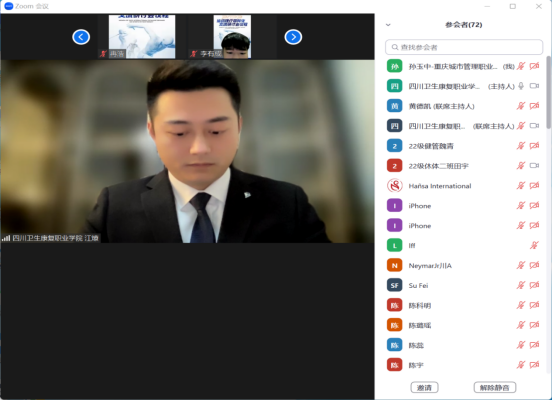Click the find participants search box
552x400 pixels.
point(464,47)
